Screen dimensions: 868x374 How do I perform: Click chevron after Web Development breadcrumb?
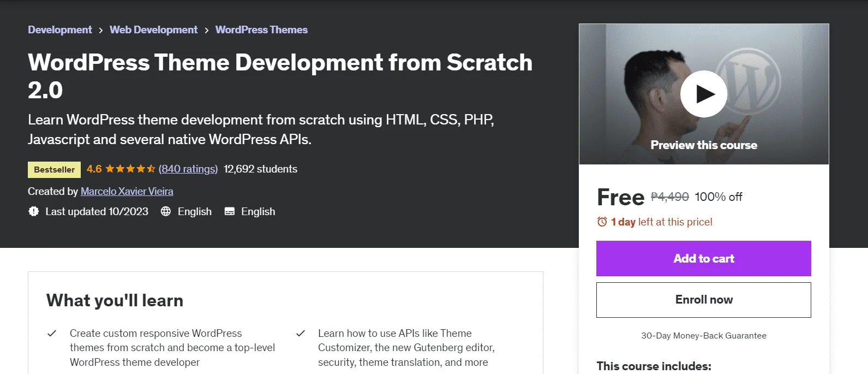point(207,31)
